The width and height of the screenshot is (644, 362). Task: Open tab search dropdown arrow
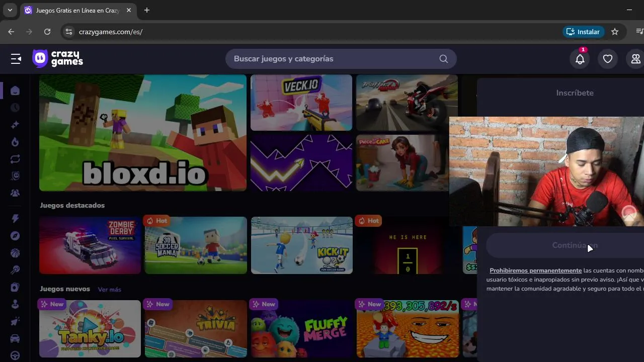pyautogui.click(x=10, y=10)
